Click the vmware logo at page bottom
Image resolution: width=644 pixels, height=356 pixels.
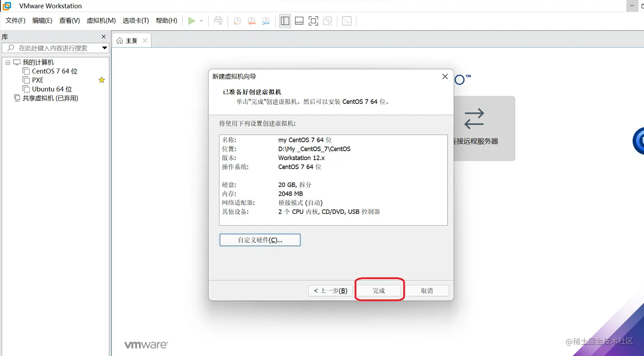pyautogui.click(x=146, y=345)
